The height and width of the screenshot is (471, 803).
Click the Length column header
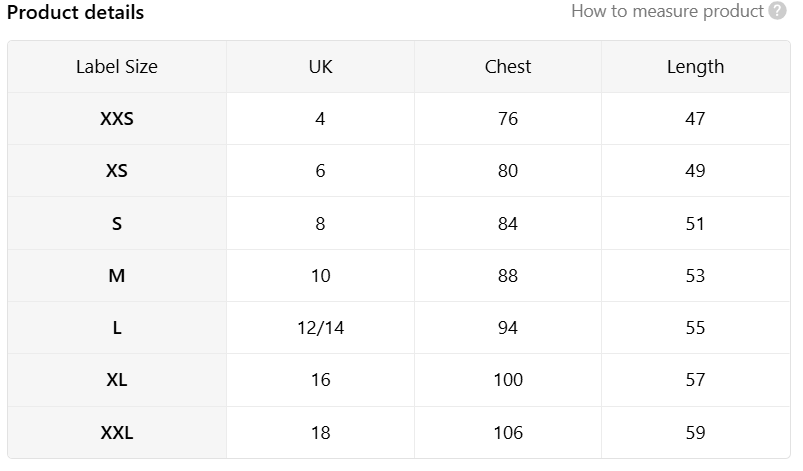click(695, 67)
